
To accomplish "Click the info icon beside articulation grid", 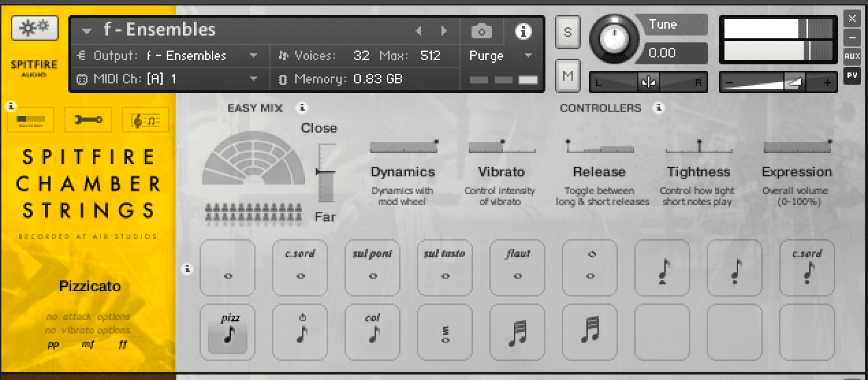I will (x=189, y=269).
